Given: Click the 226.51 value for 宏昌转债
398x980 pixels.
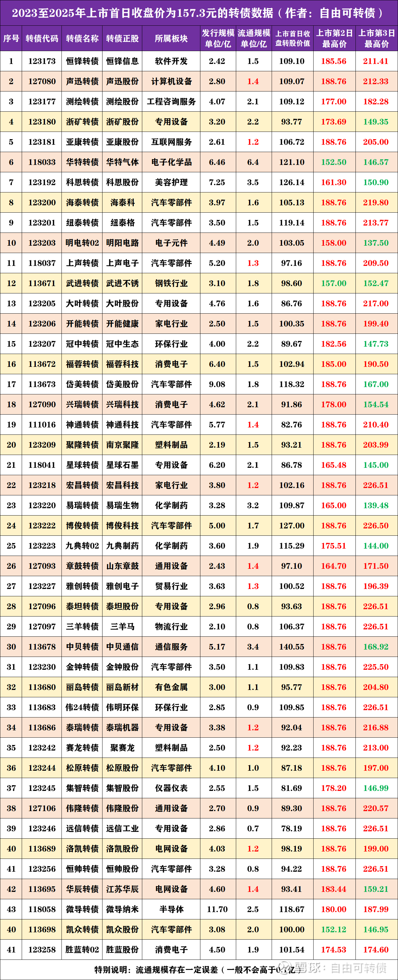Looking at the screenshot, I should (x=376, y=485).
